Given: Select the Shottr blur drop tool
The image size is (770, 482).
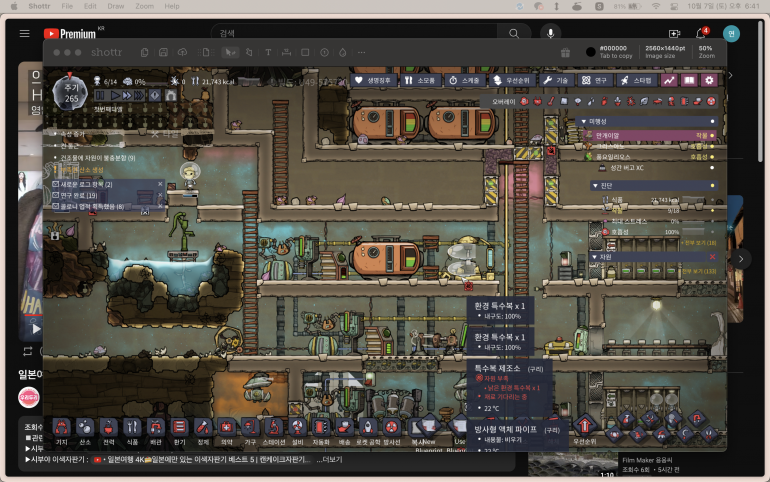Looking at the screenshot, I should 343,53.
